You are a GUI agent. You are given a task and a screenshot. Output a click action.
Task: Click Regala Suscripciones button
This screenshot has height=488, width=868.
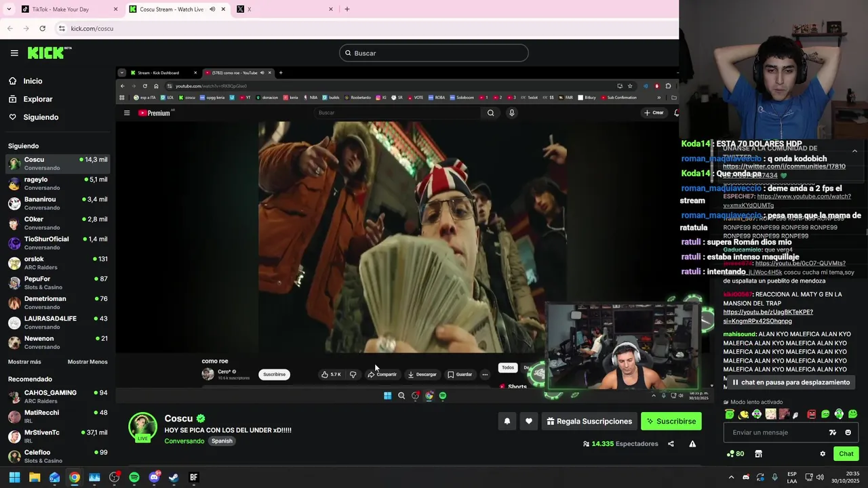(x=589, y=422)
